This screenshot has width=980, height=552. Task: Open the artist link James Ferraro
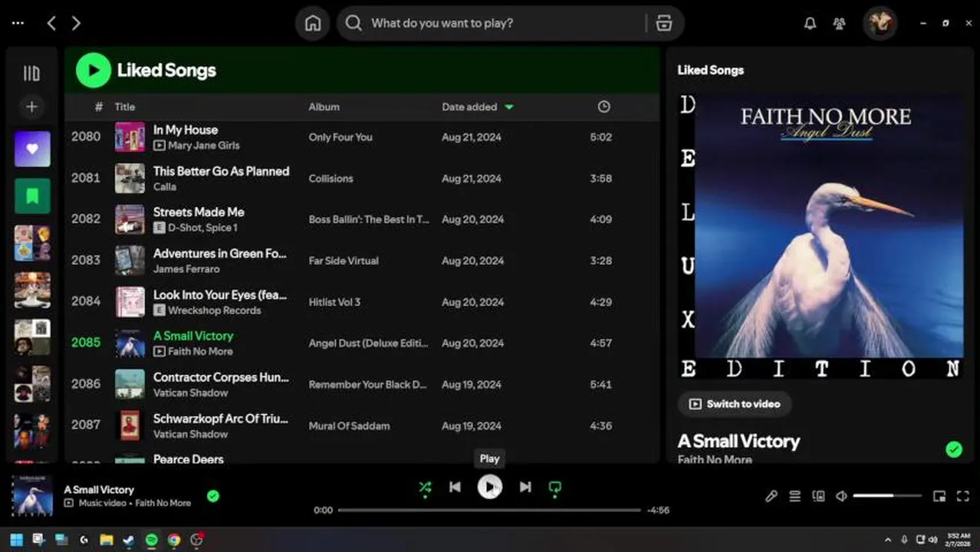tap(186, 269)
